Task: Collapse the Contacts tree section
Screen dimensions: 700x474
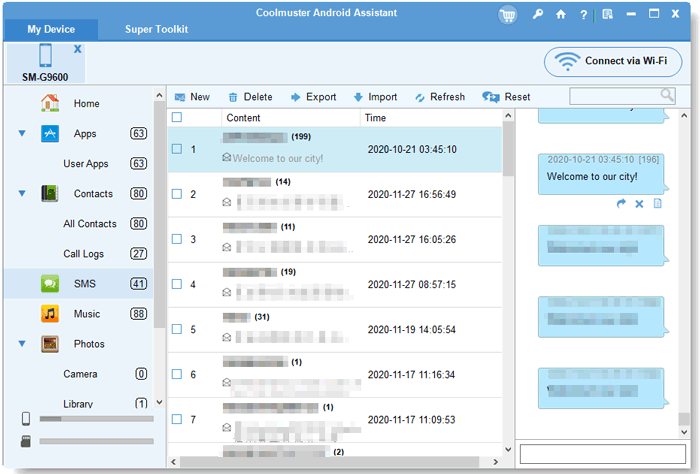Action: click(x=22, y=193)
